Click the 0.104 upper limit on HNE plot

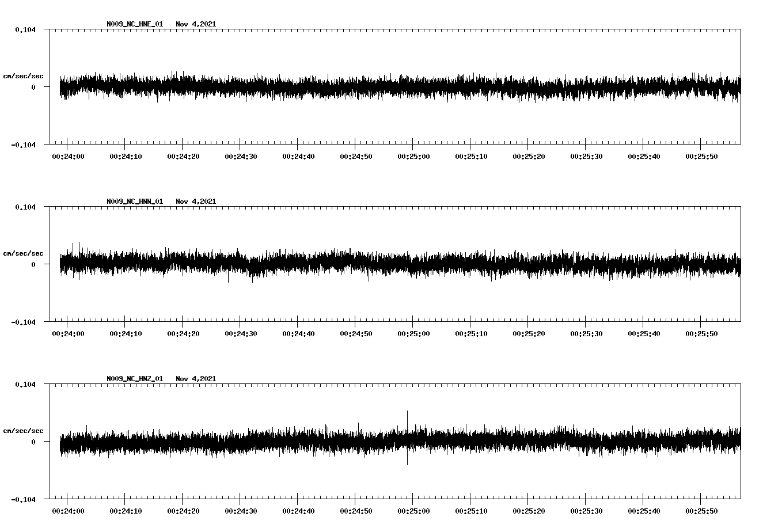(x=25, y=29)
